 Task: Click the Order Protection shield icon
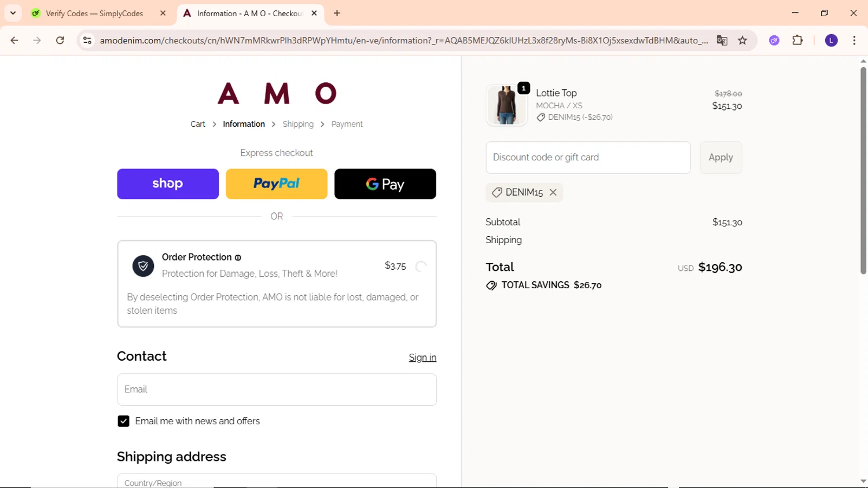coord(143,266)
